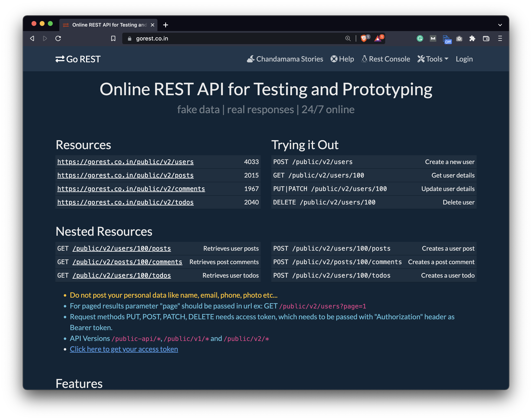
Task: Open the Brave Wallet icon
Action: pos(486,39)
